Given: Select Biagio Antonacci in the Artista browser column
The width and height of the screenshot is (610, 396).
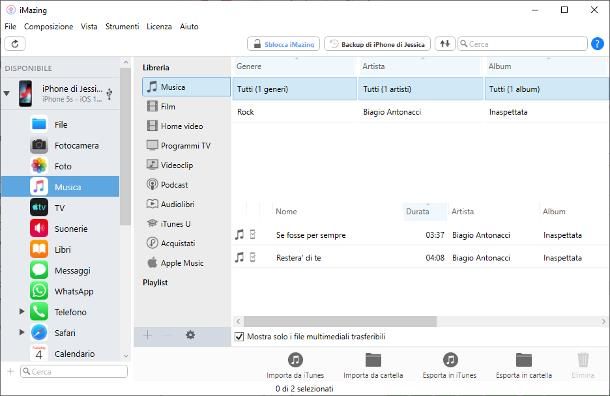Looking at the screenshot, I should (420, 112).
